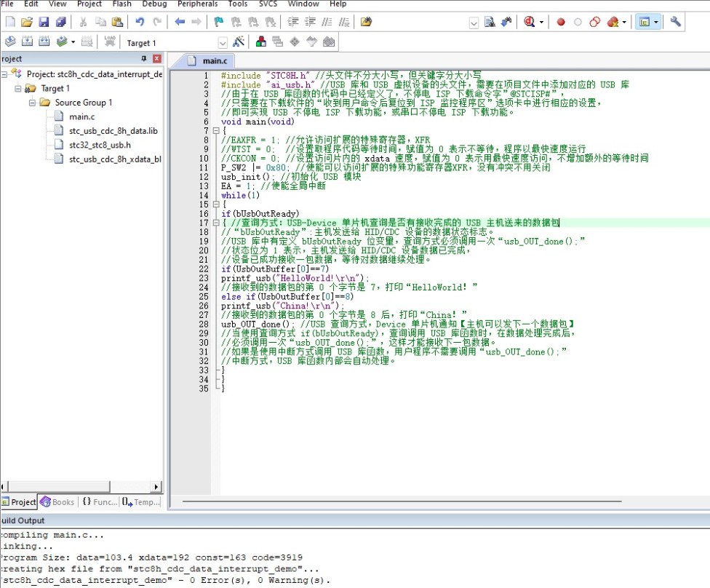710x588 pixels.
Task: Select stc_usb_cdc_8h_data.lib in project tree
Action: [113, 131]
